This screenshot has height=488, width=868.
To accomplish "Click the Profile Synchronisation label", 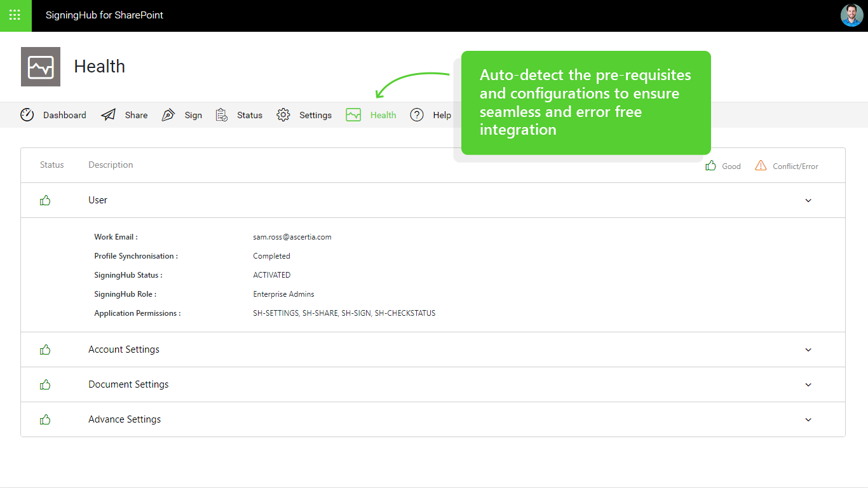I will click(136, 256).
